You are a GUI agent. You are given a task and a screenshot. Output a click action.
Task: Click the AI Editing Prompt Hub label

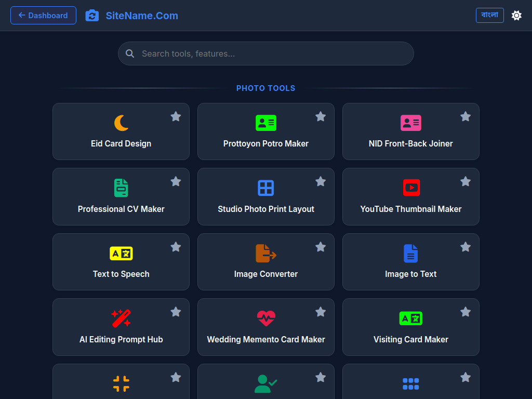121,339
